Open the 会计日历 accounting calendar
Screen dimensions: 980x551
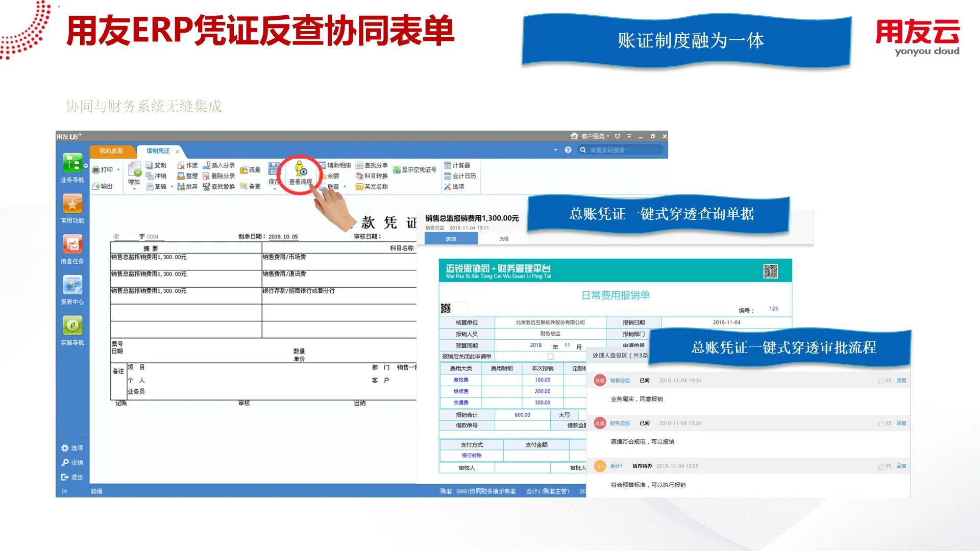click(460, 176)
